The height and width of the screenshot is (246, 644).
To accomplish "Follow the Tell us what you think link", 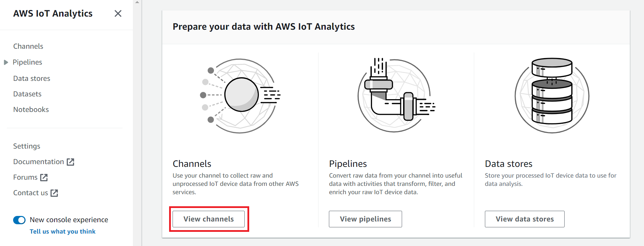I will [62, 231].
